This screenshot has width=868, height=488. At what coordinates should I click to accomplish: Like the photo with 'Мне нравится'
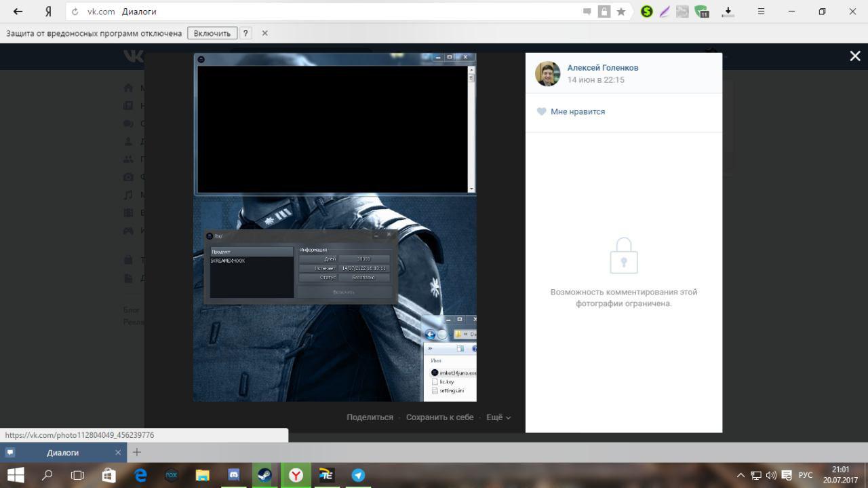pyautogui.click(x=571, y=111)
